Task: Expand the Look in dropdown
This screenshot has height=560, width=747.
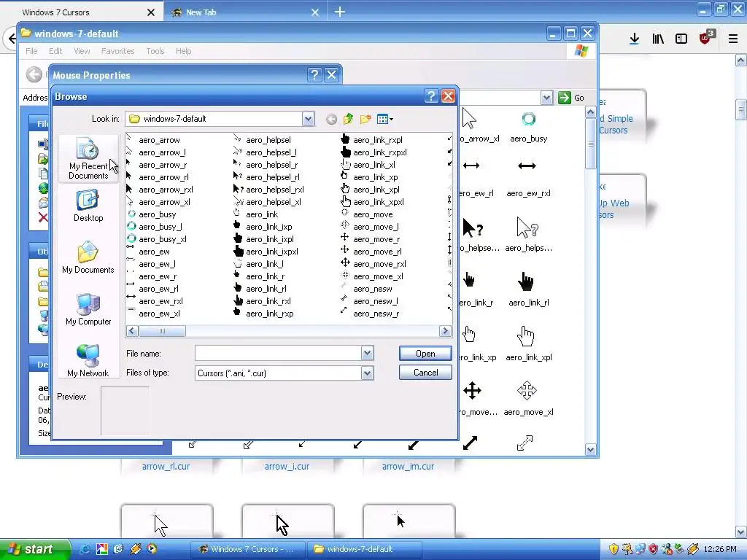Action: point(309,119)
